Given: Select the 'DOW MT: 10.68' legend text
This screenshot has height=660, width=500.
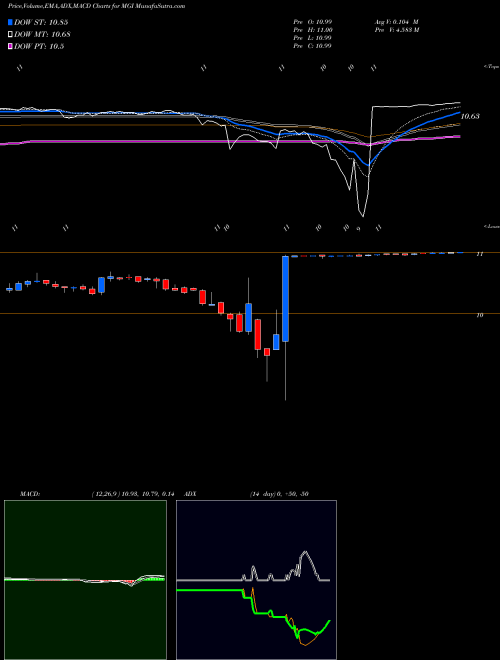Looking at the screenshot, I should pos(42,35).
